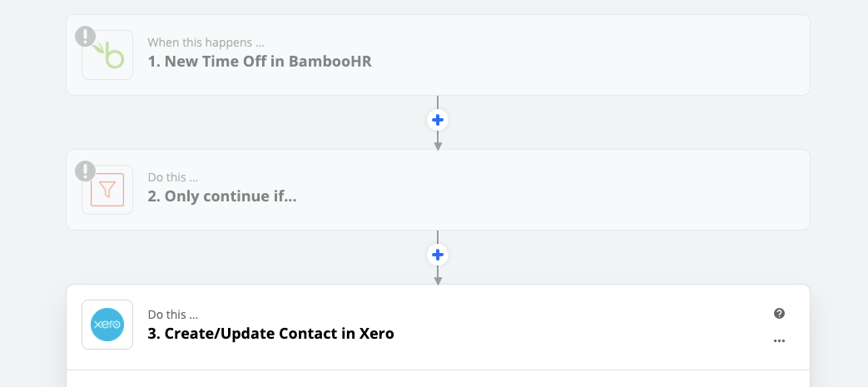The image size is (868, 387).
Task: Click the orange filter funnel icon
Action: [107, 190]
